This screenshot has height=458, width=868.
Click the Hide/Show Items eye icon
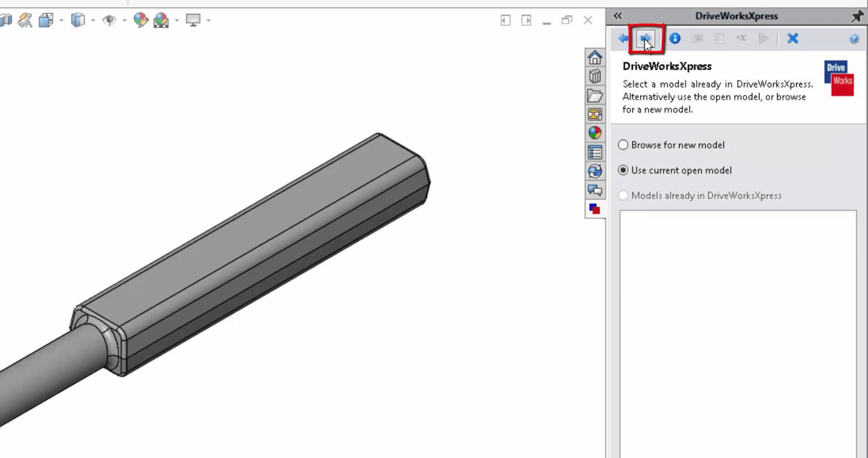pos(109,20)
